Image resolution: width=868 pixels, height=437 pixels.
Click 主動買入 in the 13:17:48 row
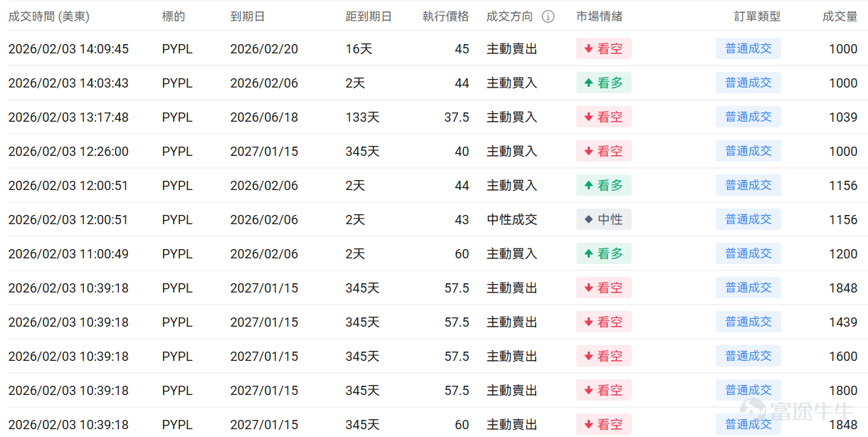tap(512, 117)
